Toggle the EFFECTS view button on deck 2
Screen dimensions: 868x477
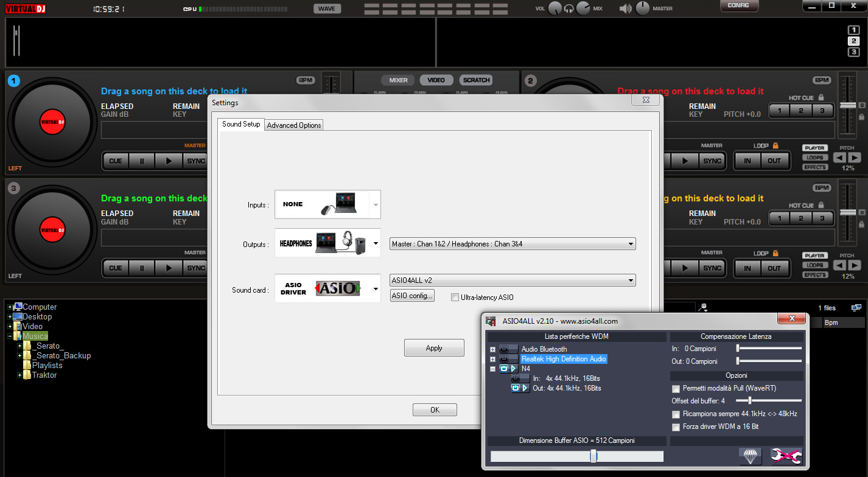[814, 167]
